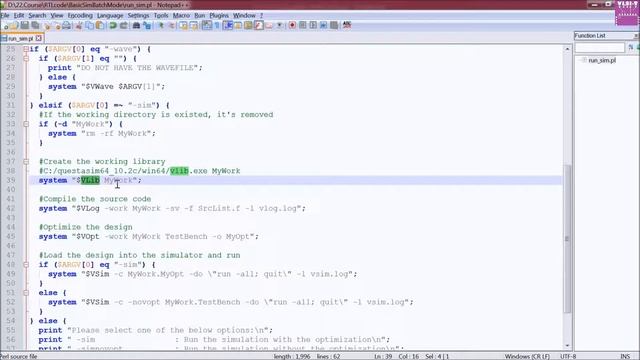The image size is (640, 360).
Task: Click Run macro multiple times icon
Action: (323, 25)
